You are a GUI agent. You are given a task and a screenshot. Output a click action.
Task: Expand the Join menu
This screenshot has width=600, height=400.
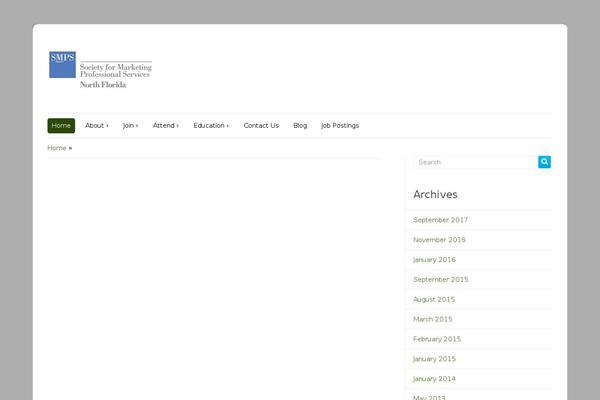[130, 126]
